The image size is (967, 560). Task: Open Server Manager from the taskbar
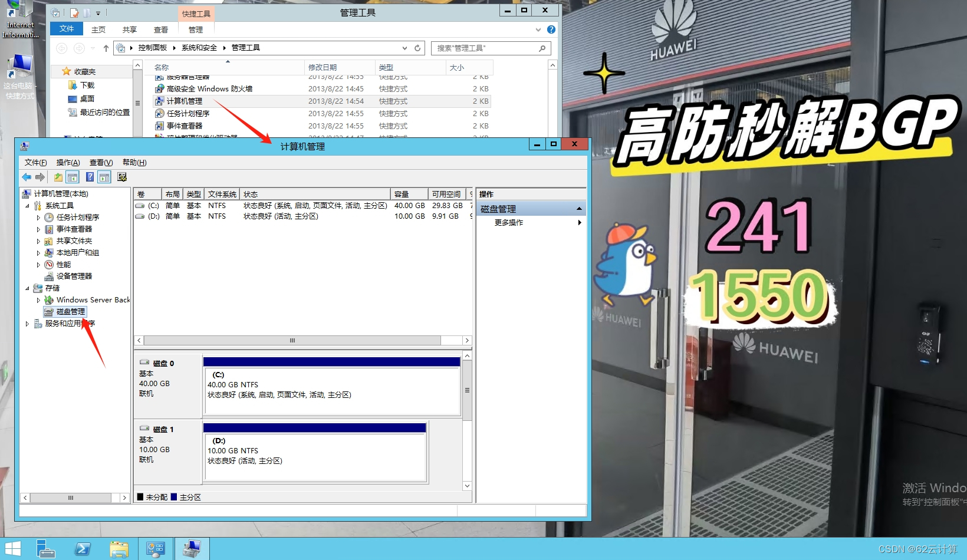click(x=45, y=549)
